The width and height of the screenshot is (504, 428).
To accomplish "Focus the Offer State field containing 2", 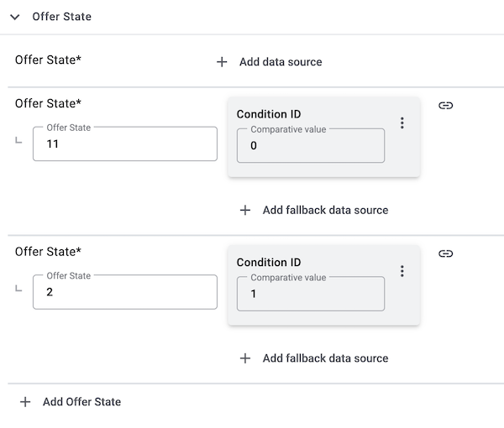I will tap(124, 292).
